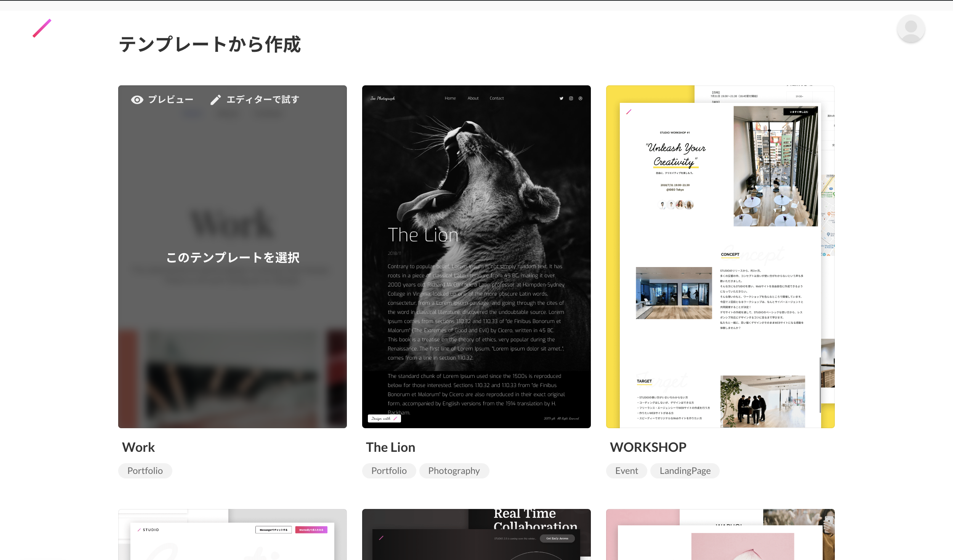Select the LandingPage tag on WORKSHOP
The width and height of the screenshot is (953, 560).
[684, 470]
